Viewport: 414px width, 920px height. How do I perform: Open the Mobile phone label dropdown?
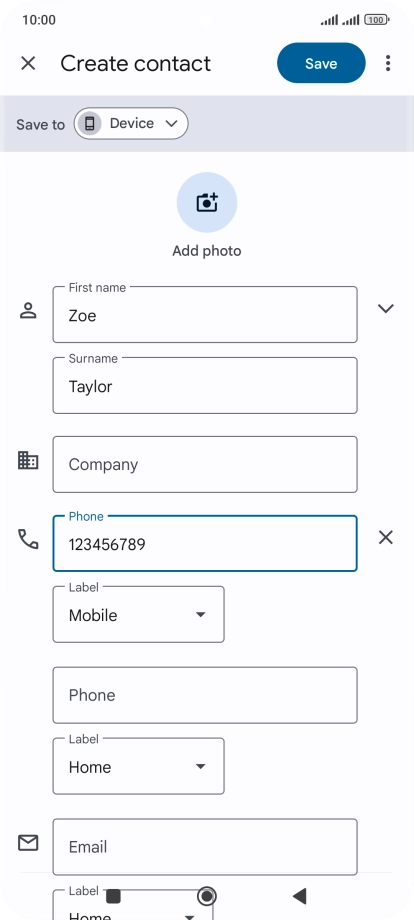coord(138,614)
